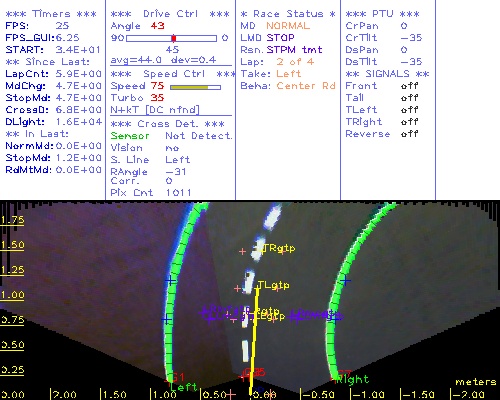Image resolution: width=500 pixels, height=400 pixels.
Task: Click the yellow steering direction line
Action: click(x=254, y=340)
